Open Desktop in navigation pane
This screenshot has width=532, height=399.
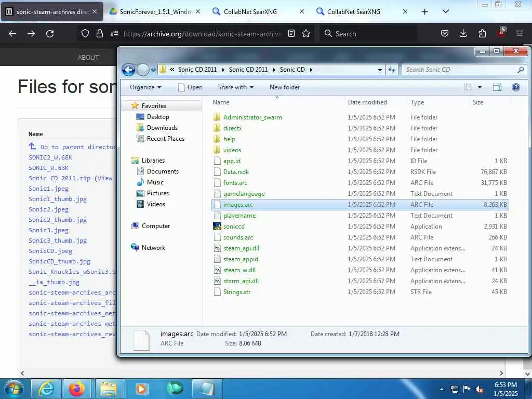coord(158,117)
